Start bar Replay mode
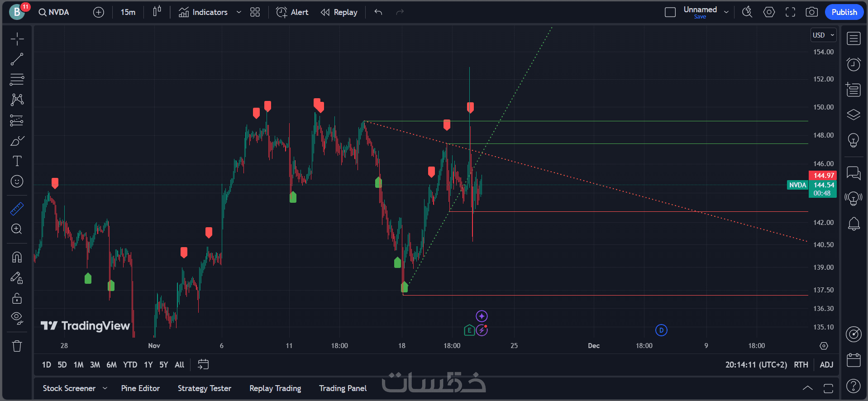The width and height of the screenshot is (868, 401). [339, 12]
